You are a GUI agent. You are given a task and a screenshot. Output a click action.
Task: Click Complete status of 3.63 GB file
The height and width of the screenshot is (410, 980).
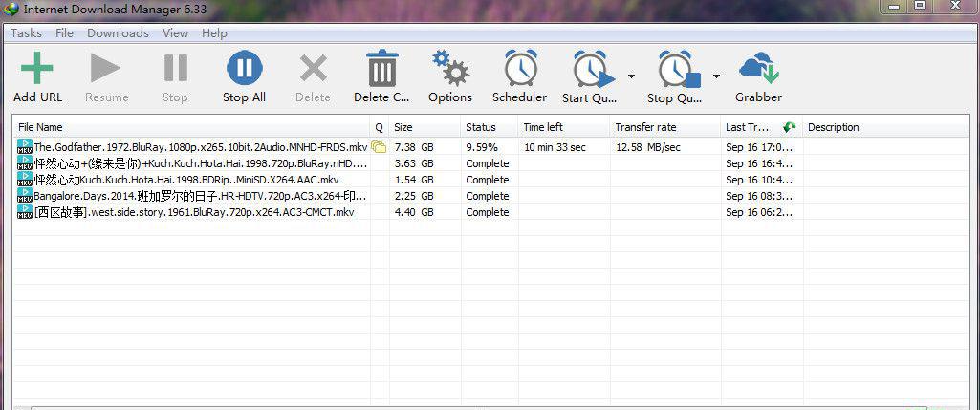(488, 163)
